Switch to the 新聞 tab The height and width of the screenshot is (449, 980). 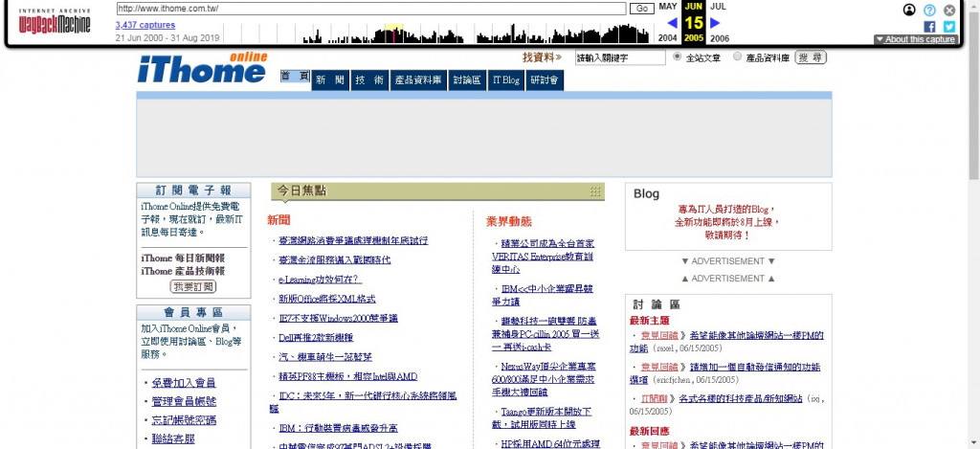click(x=330, y=80)
